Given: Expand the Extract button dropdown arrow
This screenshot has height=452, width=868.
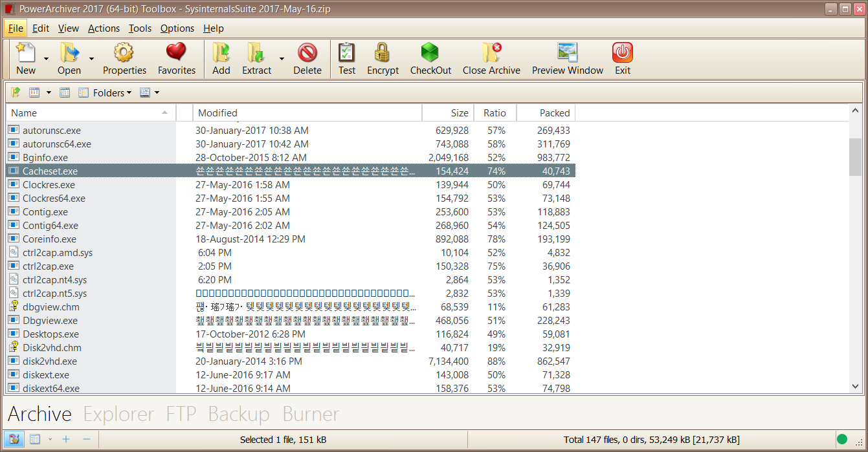Looking at the screenshot, I should [x=282, y=58].
